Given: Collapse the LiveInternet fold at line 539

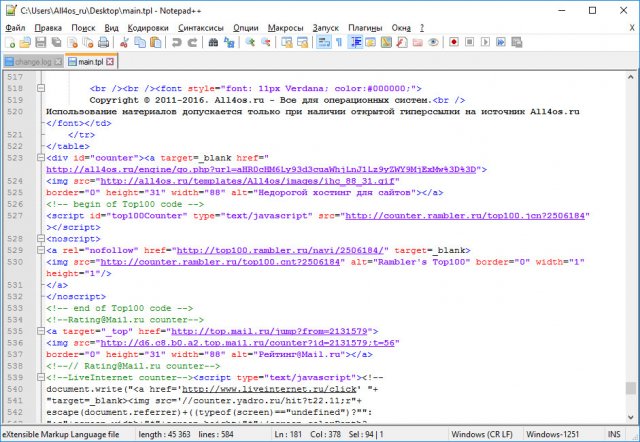Looking at the screenshot, I should [41, 377].
